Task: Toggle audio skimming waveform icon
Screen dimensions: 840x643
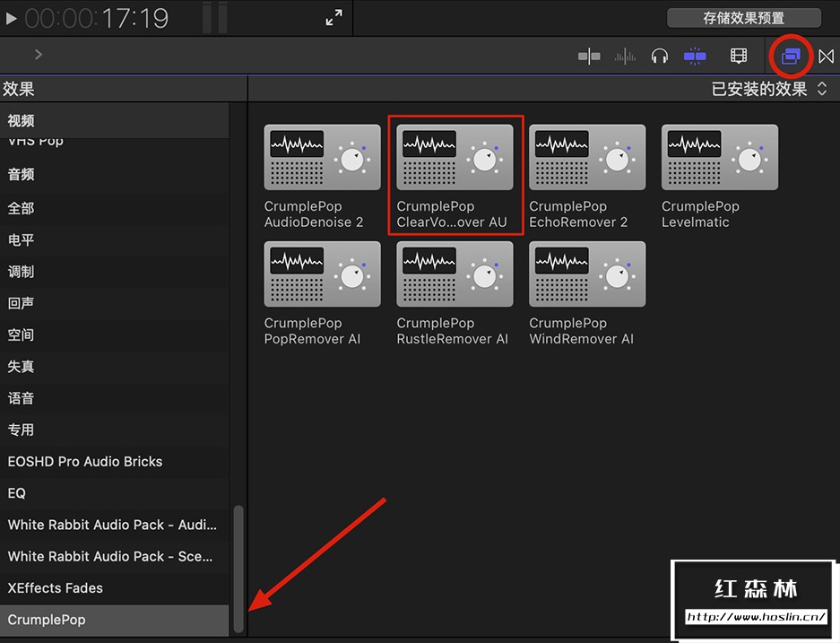Action: pos(625,56)
